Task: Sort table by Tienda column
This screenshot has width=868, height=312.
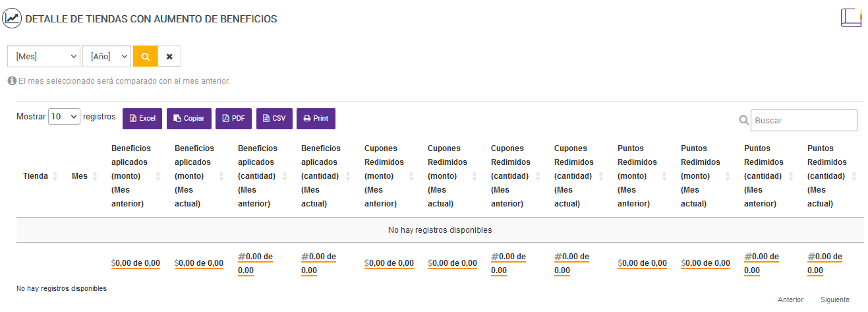Action: 36,176
